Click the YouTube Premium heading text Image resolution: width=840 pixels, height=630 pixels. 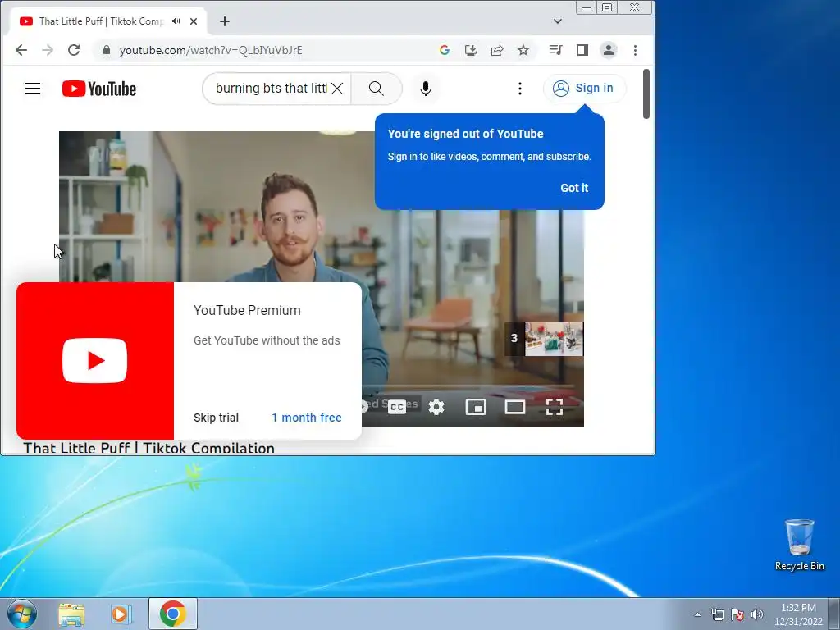(x=247, y=310)
